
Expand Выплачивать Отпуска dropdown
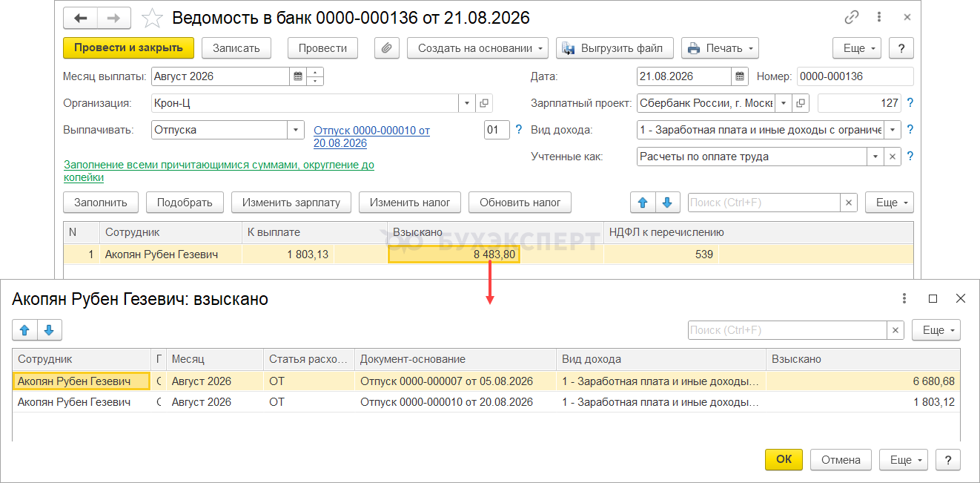(x=296, y=130)
